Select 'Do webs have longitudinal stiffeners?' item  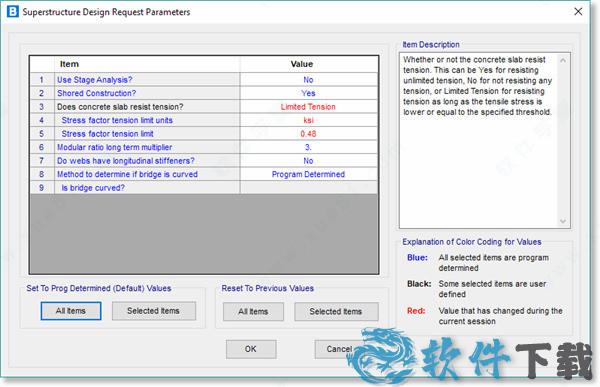click(147, 160)
